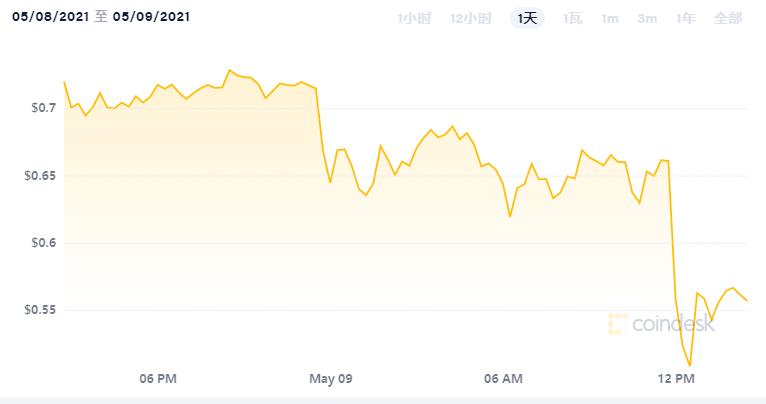Viewport: 766px width, 404px height.
Task: Click the coindesk logo icon
Action: coord(618,323)
